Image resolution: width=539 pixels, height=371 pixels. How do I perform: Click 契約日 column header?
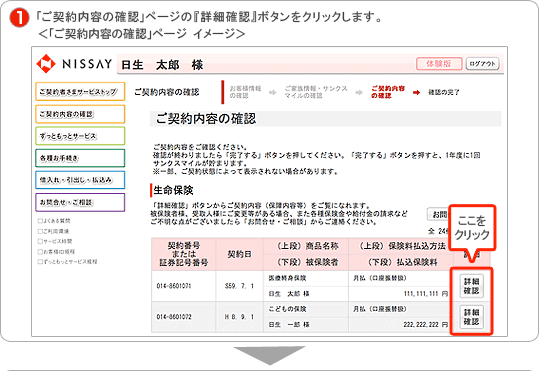239,254
